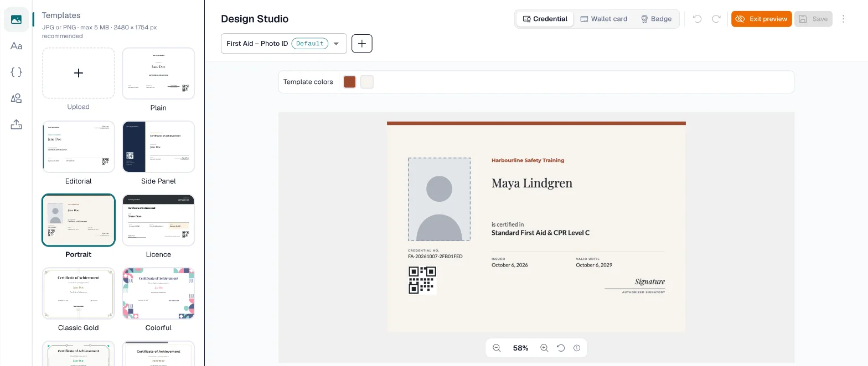Click the Templates panel heading
The image size is (868, 366).
pos(61,15)
